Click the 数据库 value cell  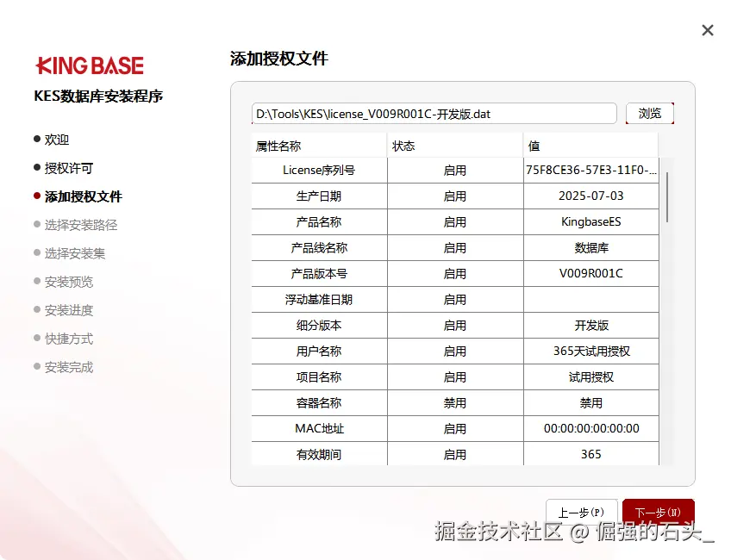tap(591, 247)
